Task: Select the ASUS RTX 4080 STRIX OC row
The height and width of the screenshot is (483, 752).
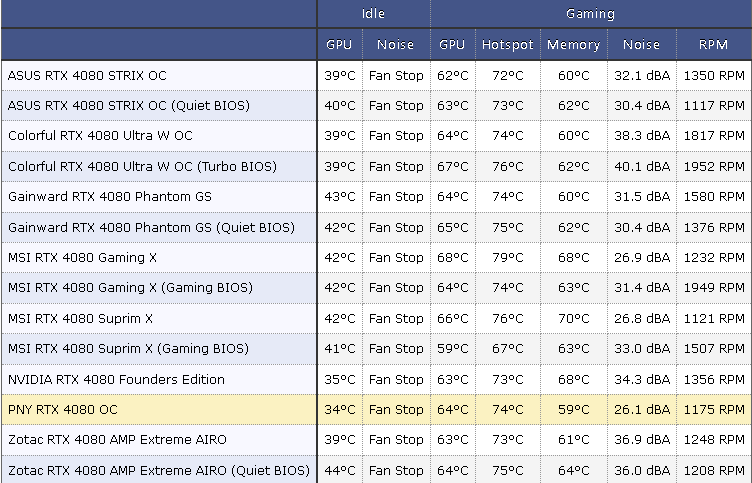Action: (x=376, y=75)
